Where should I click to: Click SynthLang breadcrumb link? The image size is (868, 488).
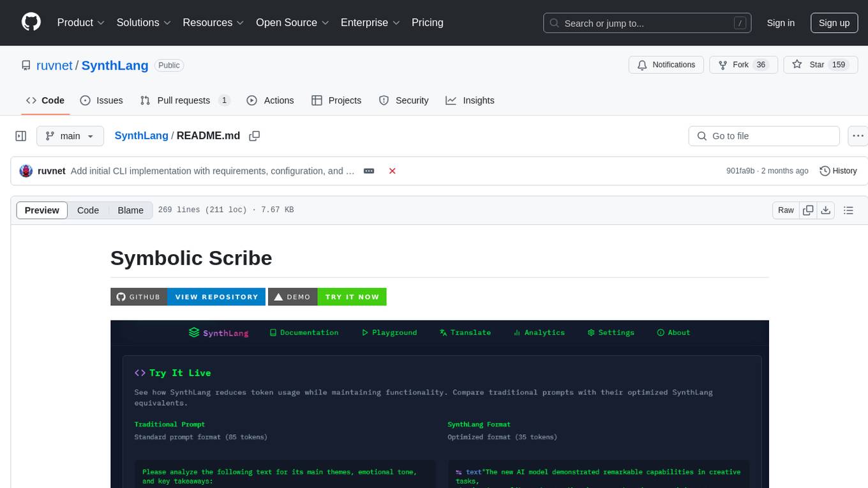coord(141,136)
